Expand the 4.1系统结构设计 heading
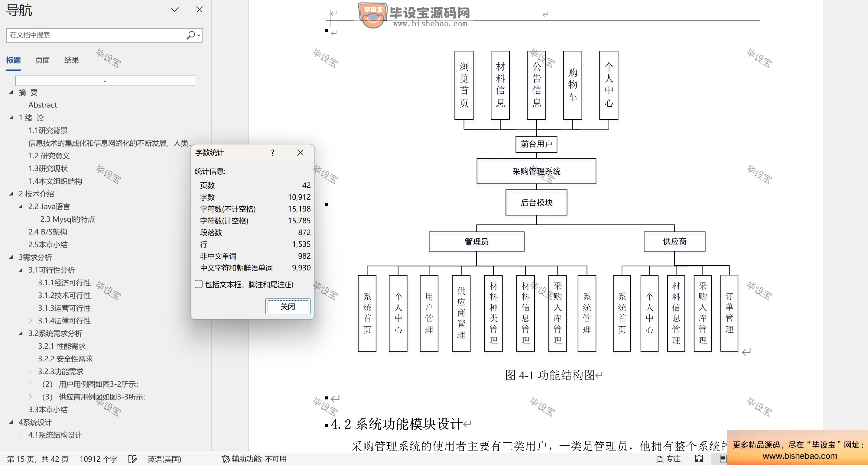 tap(21, 435)
